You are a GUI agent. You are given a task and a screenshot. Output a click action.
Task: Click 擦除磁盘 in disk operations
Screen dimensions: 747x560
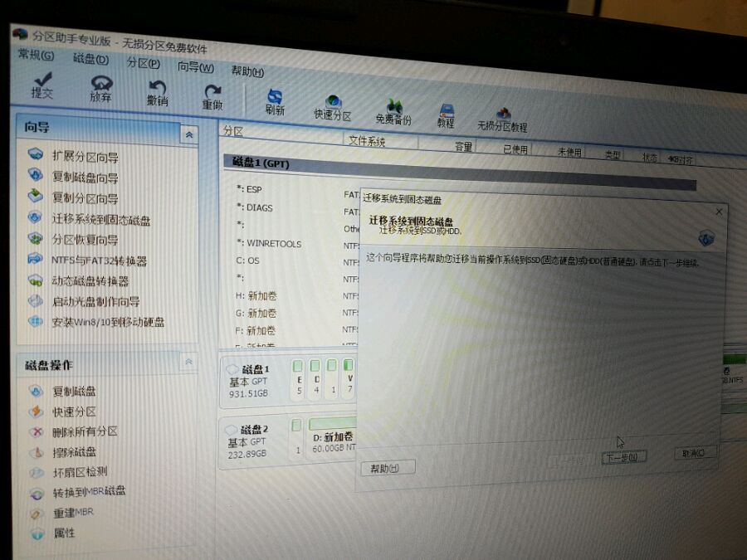62,451
